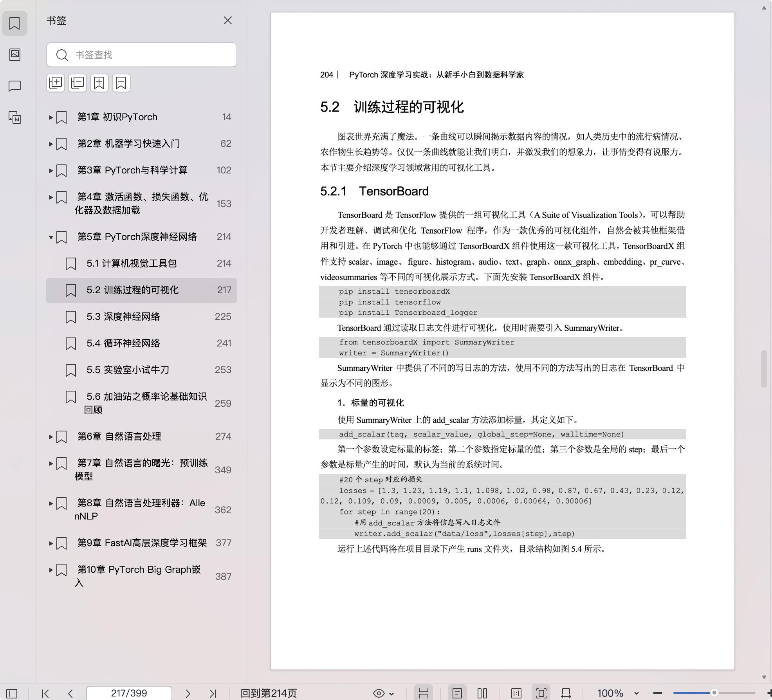Expand 第2章 机器学习快速入门 chapter
772x700 pixels.
point(51,144)
